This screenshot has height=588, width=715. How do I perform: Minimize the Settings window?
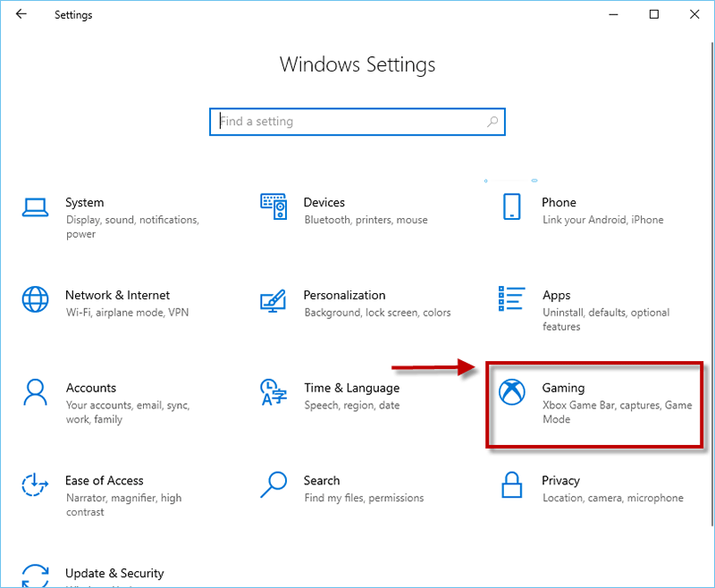[x=613, y=14]
